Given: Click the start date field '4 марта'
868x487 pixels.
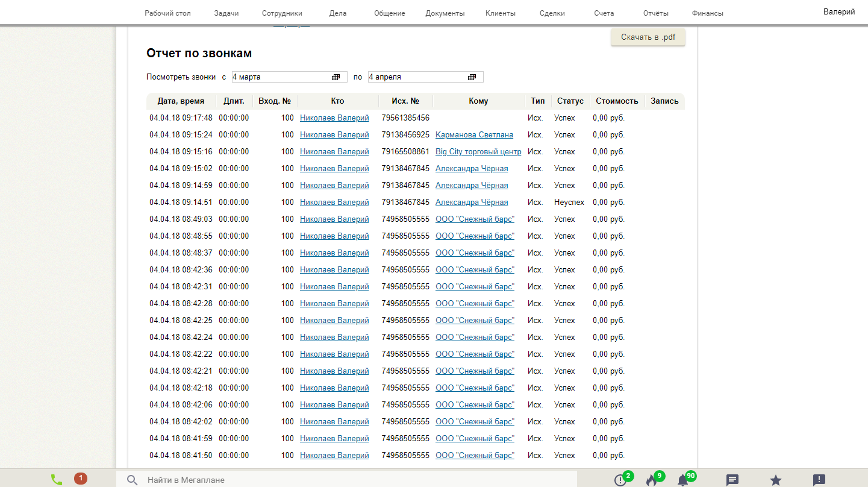Looking at the screenshot, I should click(x=290, y=77).
